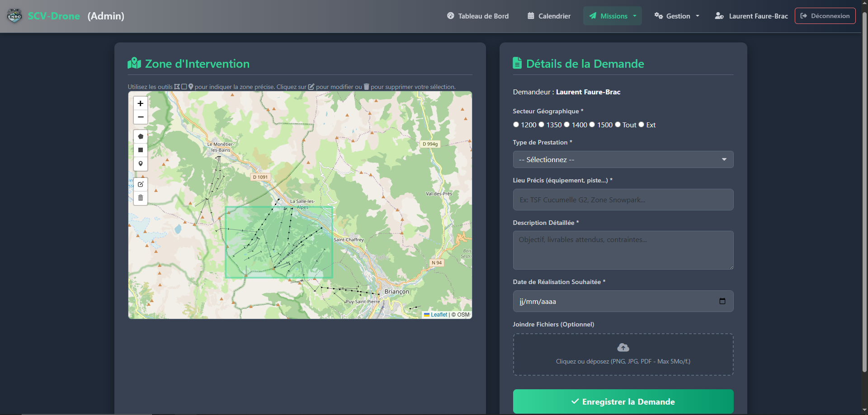Click the Gestion gears icon

point(659,16)
